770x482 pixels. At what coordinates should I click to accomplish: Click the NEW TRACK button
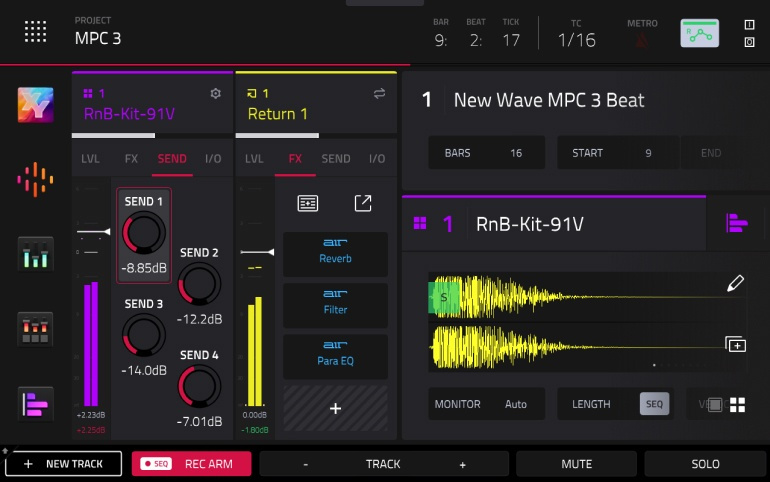(64, 464)
